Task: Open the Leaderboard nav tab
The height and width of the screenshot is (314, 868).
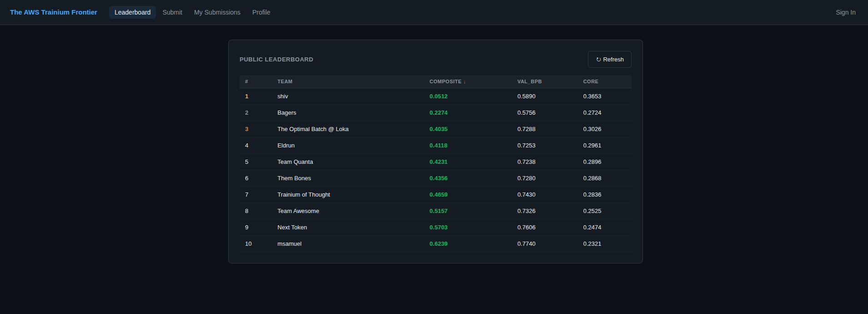Action: (132, 12)
